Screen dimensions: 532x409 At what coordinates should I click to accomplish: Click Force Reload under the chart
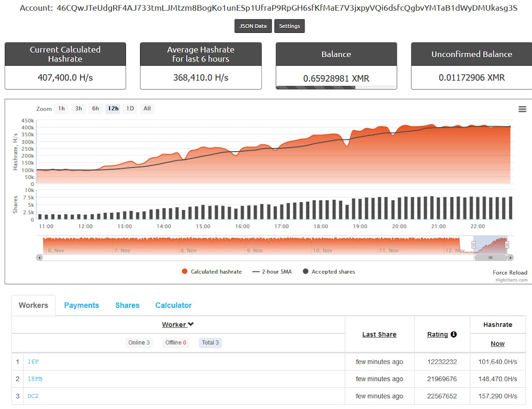(510, 272)
